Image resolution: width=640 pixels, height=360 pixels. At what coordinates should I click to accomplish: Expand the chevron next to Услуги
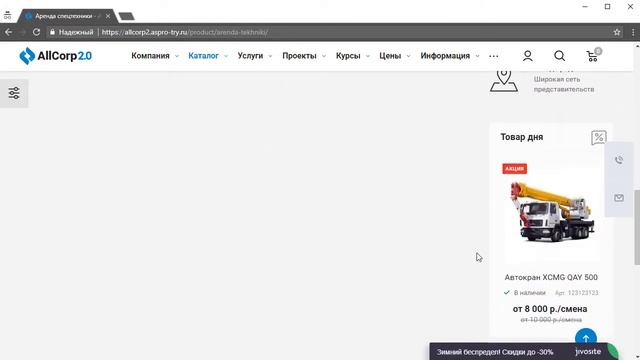click(270, 56)
